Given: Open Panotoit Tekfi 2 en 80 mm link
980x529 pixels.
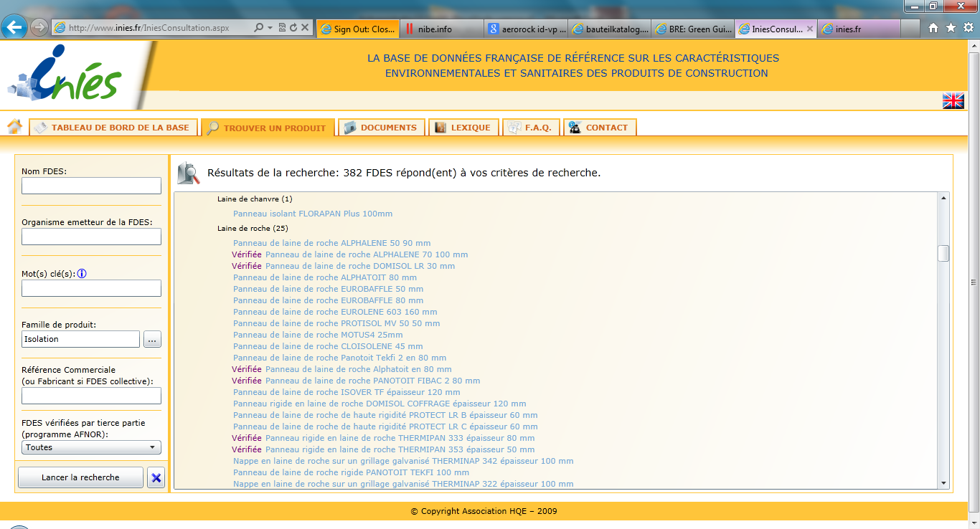Looking at the screenshot, I should 340,358.
